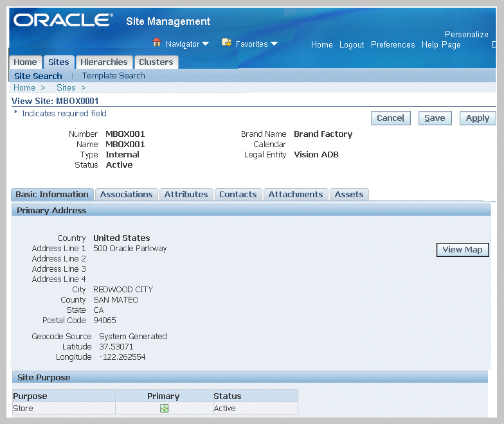Viewport: 504px width, 424px height.
Task: Expand the Navigator dropdown arrow
Action: coord(205,44)
